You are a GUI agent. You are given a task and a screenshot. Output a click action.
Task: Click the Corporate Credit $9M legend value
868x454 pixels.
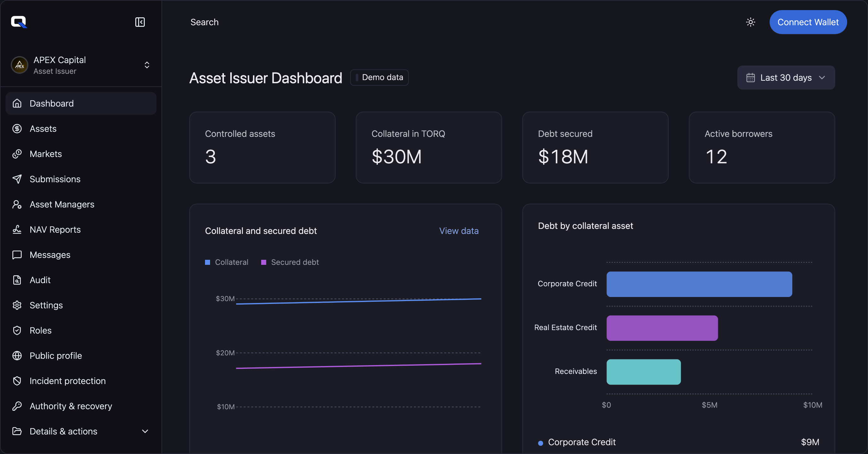click(810, 442)
